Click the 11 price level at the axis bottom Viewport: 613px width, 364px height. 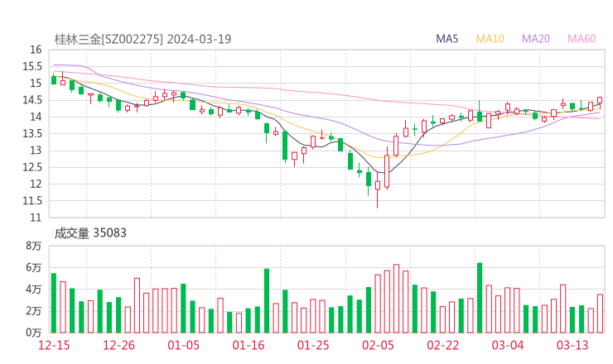tap(36, 218)
